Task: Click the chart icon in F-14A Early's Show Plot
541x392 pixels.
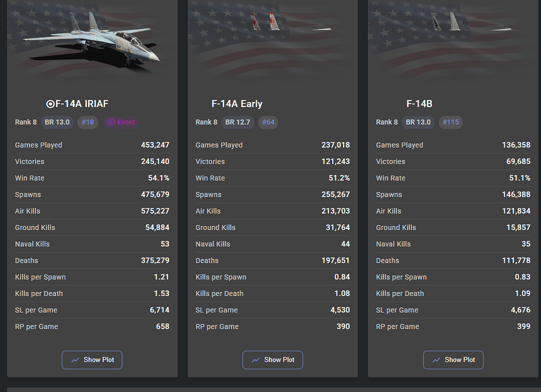Action: 256,360
